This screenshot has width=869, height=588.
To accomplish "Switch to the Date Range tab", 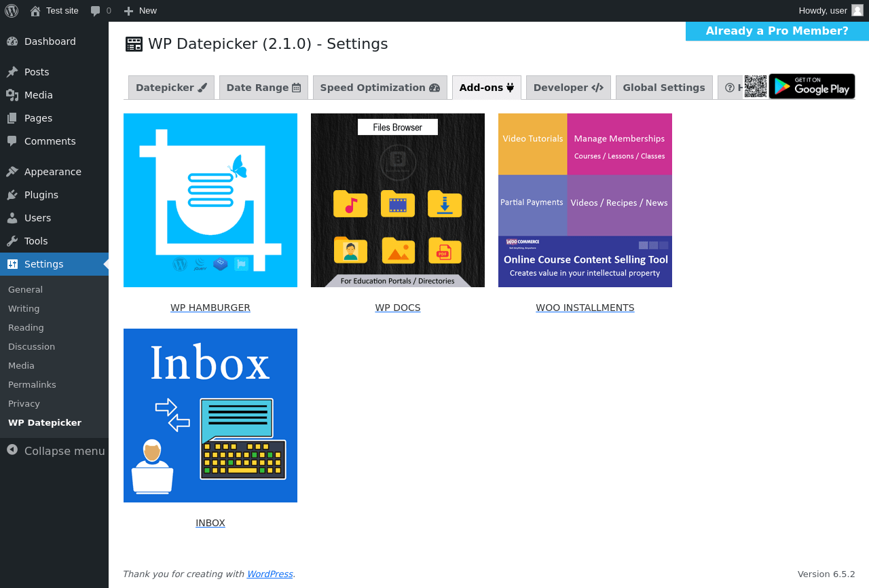I will click(x=263, y=88).
